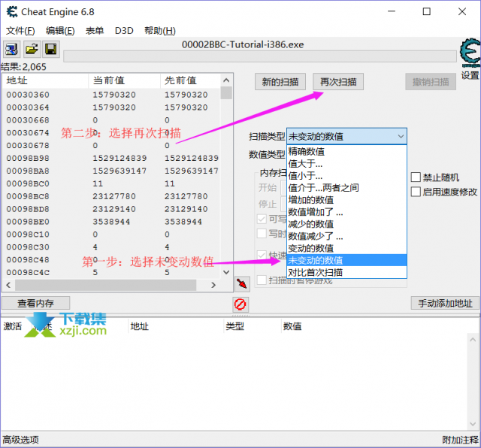
Task: Open the 帮助(H) menu
Action: tap(160, 31)
